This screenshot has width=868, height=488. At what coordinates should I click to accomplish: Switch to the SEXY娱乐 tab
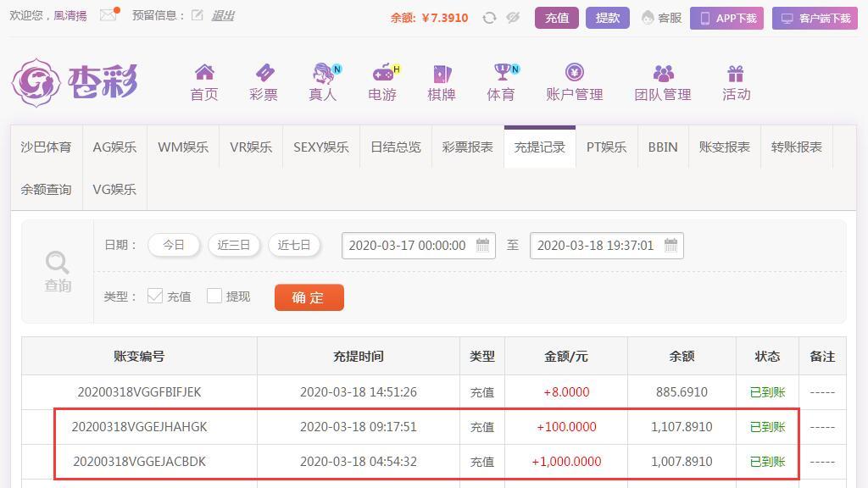321,147
